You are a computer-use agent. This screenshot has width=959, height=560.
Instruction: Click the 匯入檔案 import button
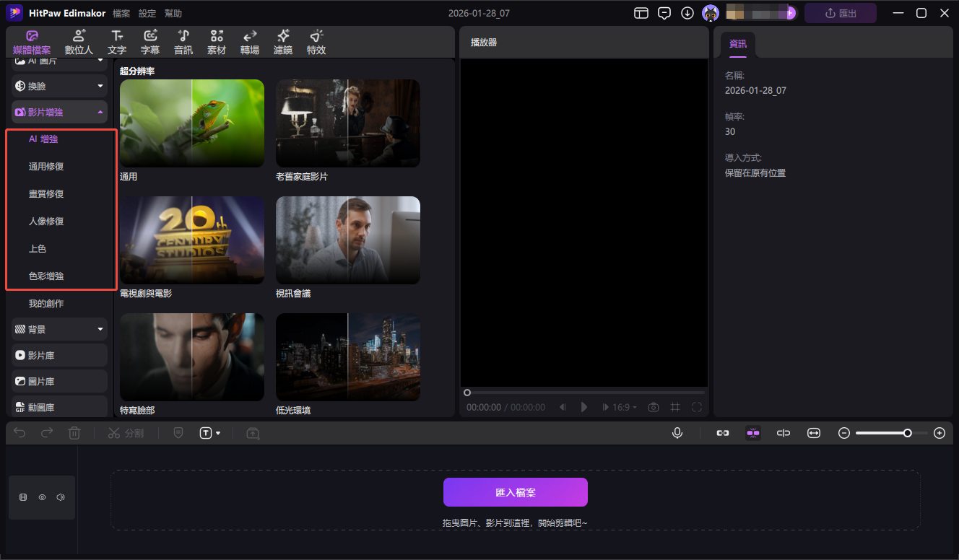click(515, 491)
